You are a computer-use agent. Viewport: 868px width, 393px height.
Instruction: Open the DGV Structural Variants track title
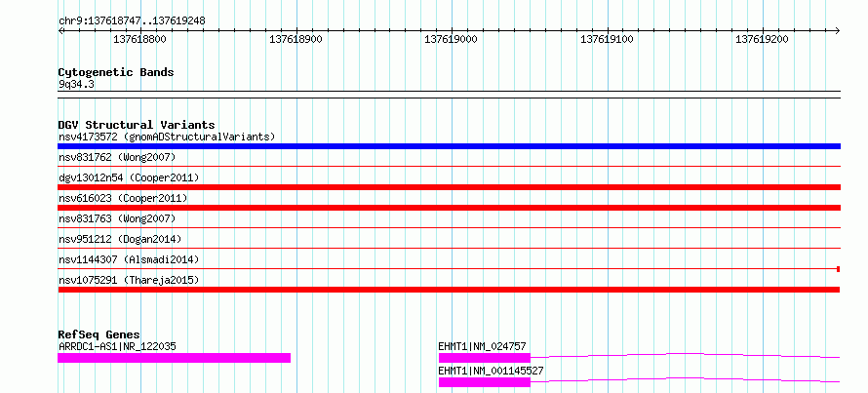point(137,125)
